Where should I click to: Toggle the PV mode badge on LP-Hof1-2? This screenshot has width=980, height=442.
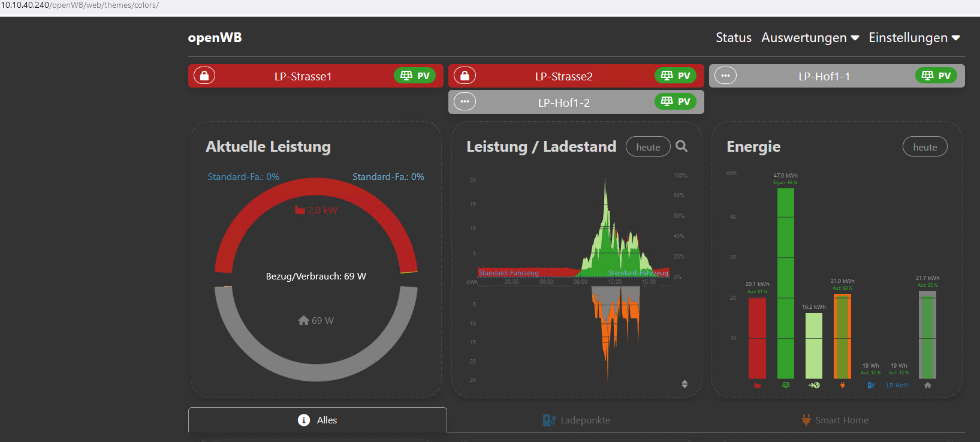pos(676,101)
